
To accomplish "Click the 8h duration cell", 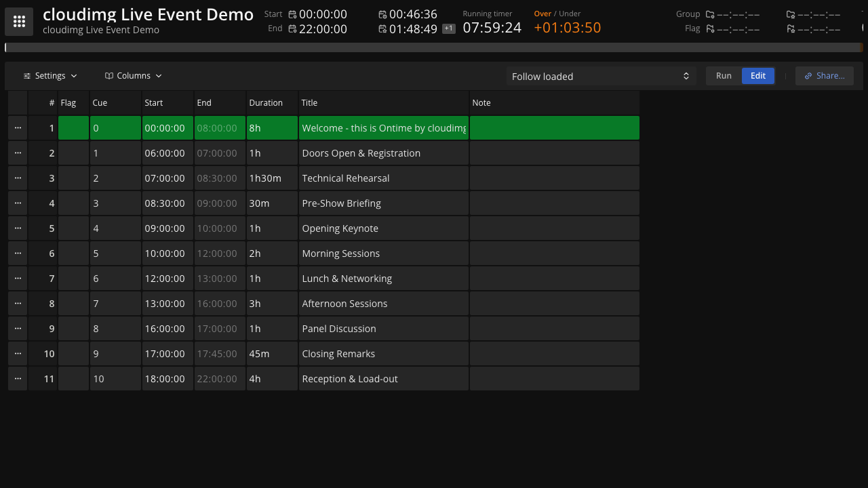I will click(272, 128).
